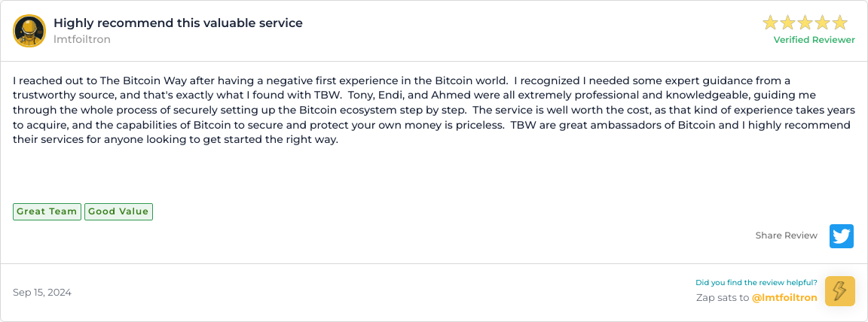This screenshot has width=868, height=322.
Task: Click the 'Zap sats to' text
Action: pyautogui.click(x=723, y=297)
